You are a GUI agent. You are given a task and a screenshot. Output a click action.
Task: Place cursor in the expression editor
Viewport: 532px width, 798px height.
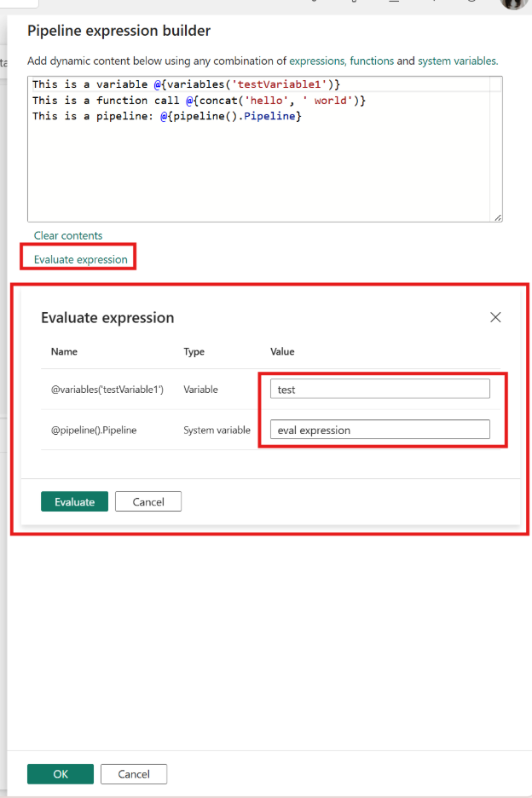click(x=256, y=153)
